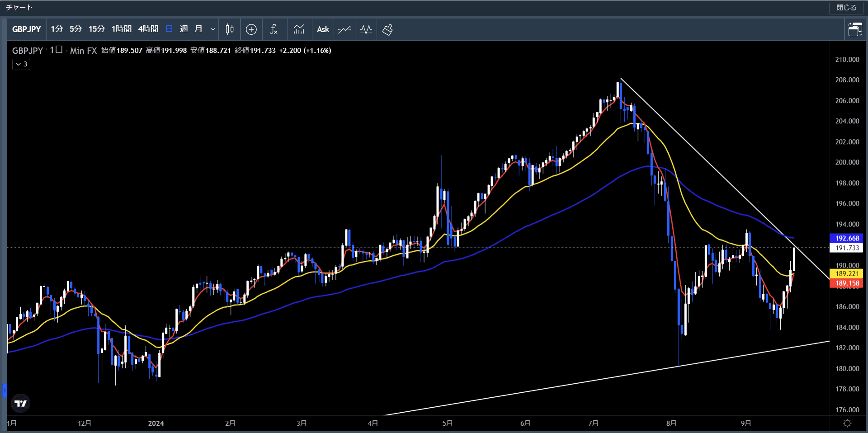Select the 5分 timeframe

pyautogui.click(x=75, y=29)
